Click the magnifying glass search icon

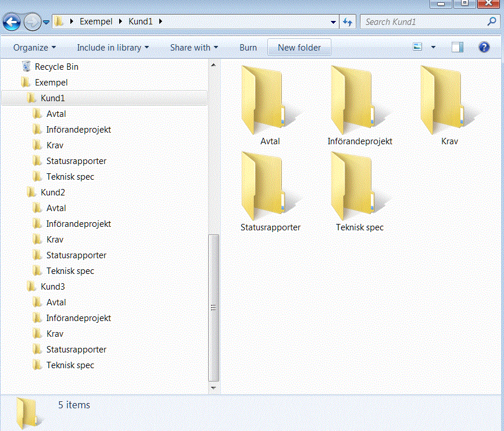(491, 22)
